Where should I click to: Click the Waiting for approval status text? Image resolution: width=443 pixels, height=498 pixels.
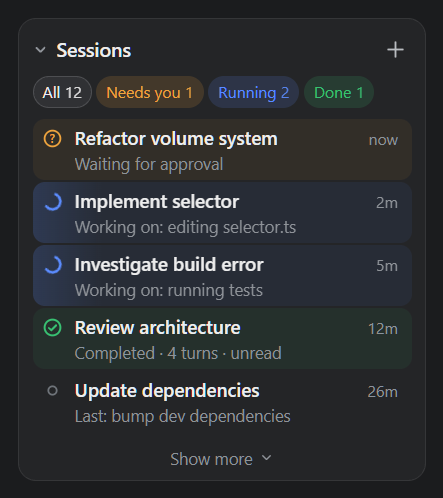149,164
